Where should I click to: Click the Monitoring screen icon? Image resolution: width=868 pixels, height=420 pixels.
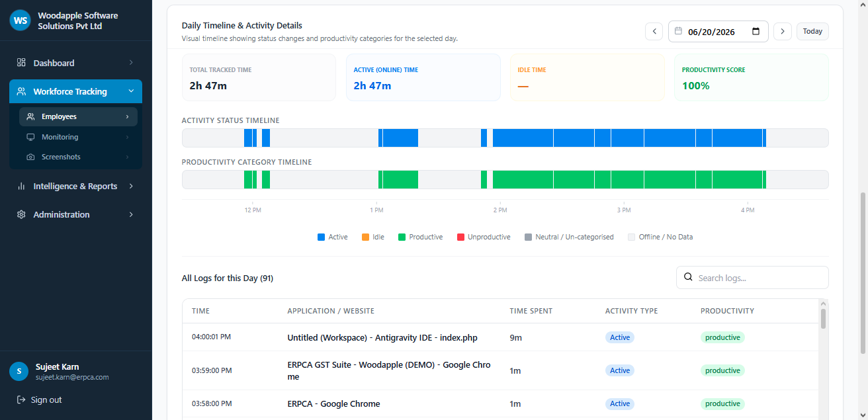(30, 137)
